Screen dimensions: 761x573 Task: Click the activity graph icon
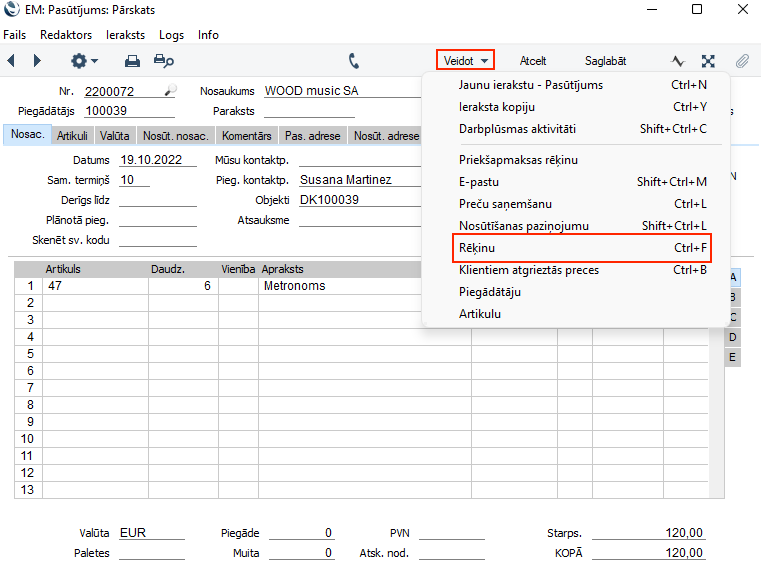(x=677, y=61)
